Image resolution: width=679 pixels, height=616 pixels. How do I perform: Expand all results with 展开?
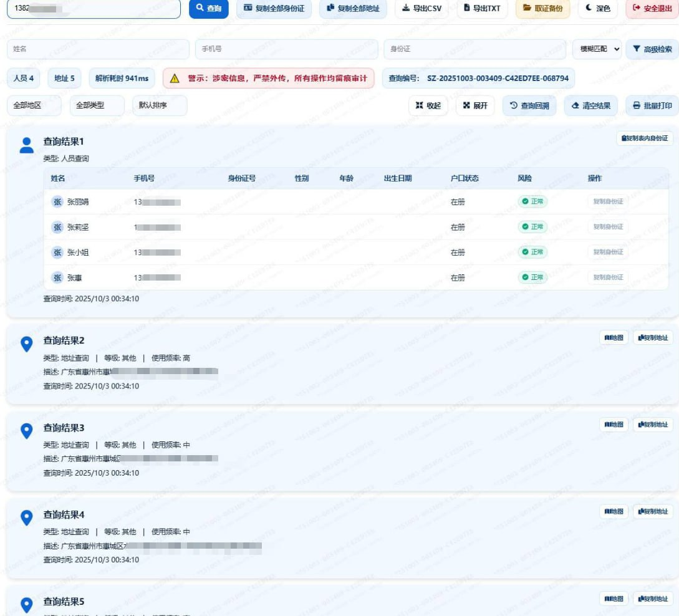click(475, 105)
